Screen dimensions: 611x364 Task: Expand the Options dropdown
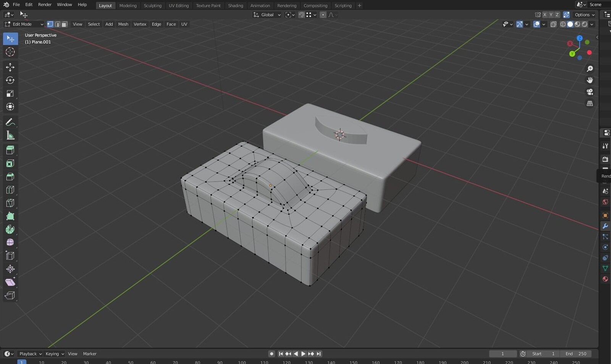tap(585, 15)
